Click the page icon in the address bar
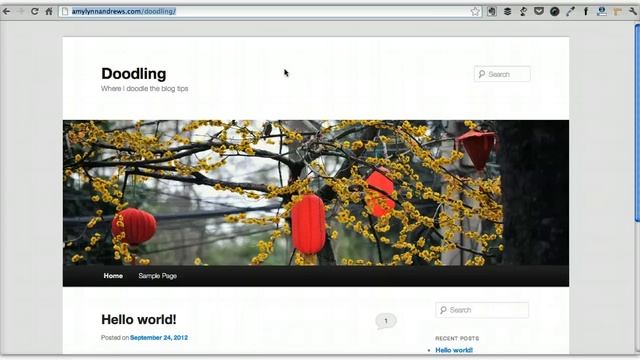This screenshot has height=360, width=640. [x=64, y=11]
